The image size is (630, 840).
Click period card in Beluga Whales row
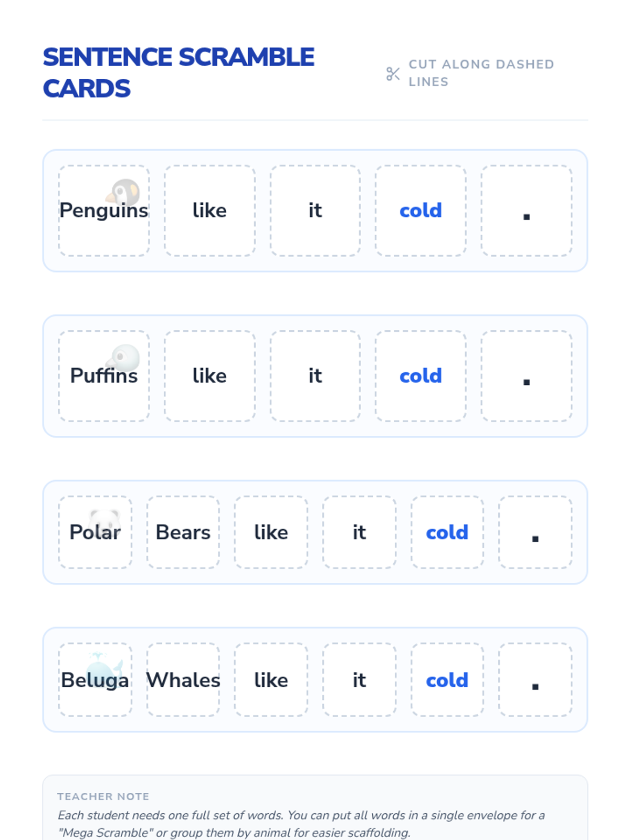pyautogui.click(x=535, y=680)
